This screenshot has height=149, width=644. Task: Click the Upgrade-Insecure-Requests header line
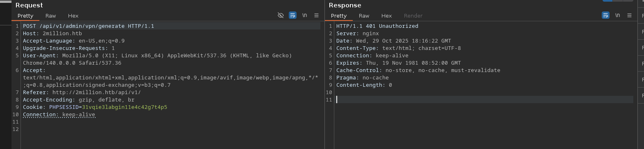tap(69, 48)
